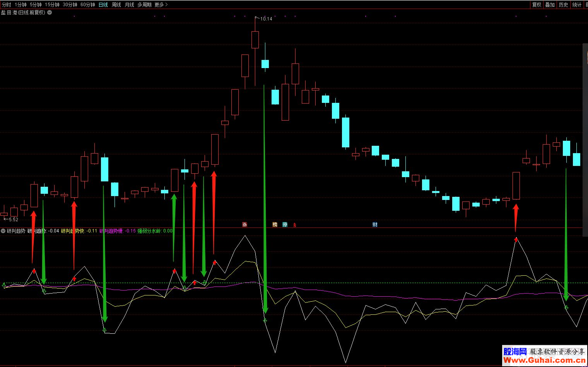Click the 5.52 low price label
Image resolution: width=588 pixels, height=367 pixels.
pyautogui.click(x=14, y=219)
